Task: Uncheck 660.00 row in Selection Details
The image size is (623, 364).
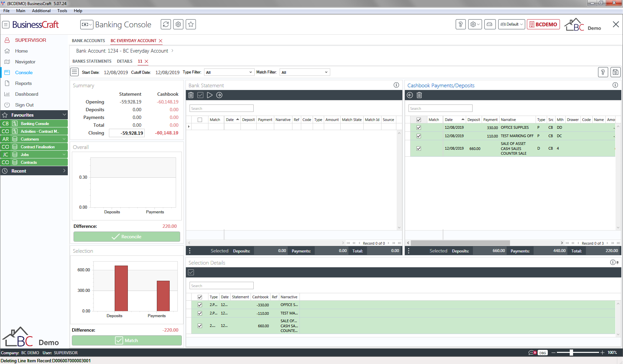Action: pos(200,326)
